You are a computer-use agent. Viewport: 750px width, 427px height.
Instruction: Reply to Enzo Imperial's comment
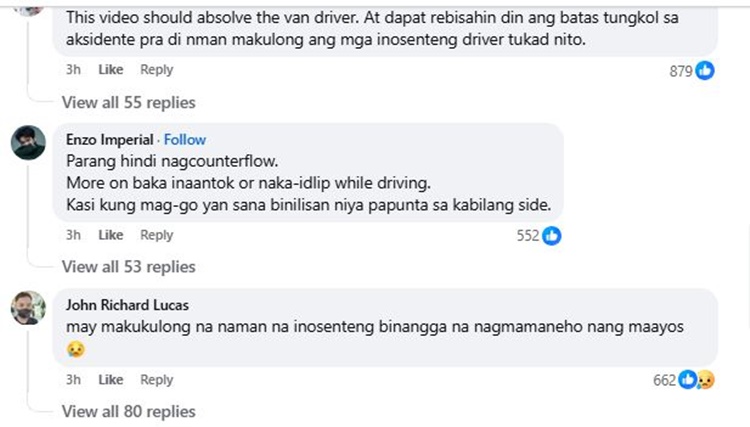click(156, 235)
